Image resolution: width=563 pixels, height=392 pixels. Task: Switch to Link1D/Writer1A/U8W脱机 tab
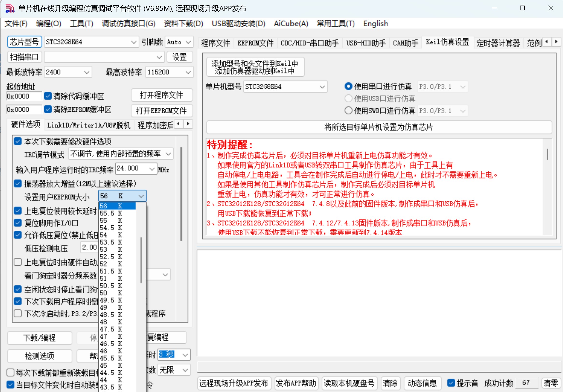tap(89, 125)
